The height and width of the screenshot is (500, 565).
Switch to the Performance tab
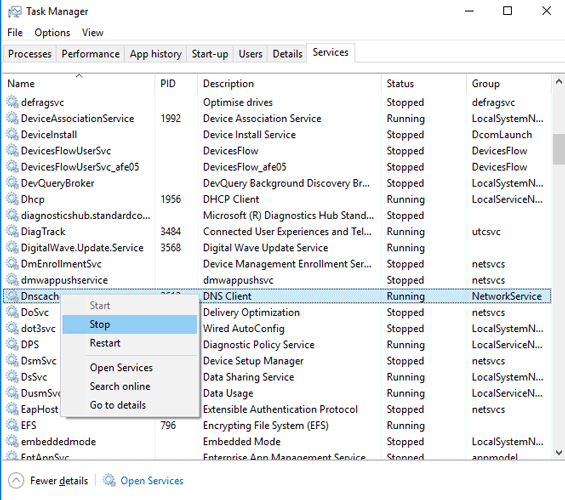[x=90, y=54]
